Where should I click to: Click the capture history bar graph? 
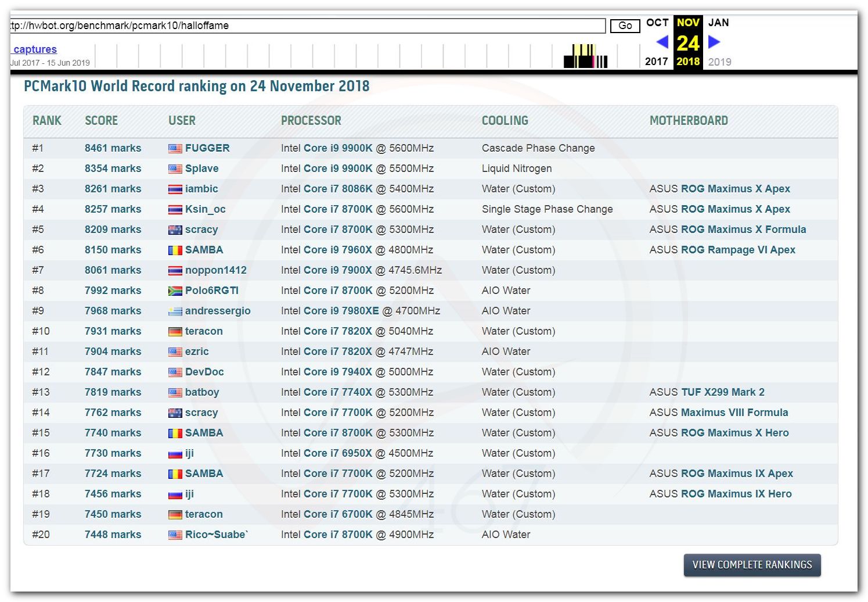point(585,56)
